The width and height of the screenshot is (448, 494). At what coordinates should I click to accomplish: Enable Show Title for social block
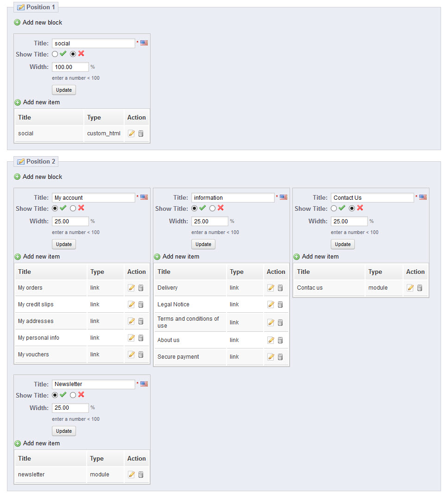click(x=55, y=54)
